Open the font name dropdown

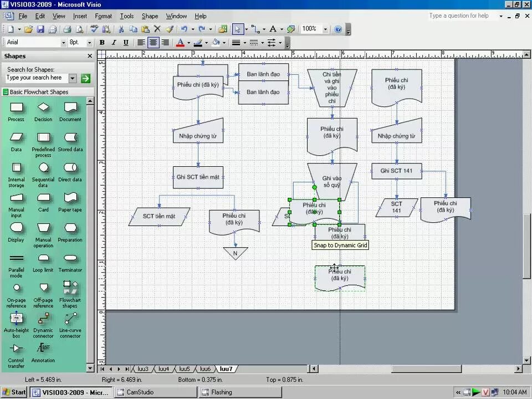[x=63, y=43]
